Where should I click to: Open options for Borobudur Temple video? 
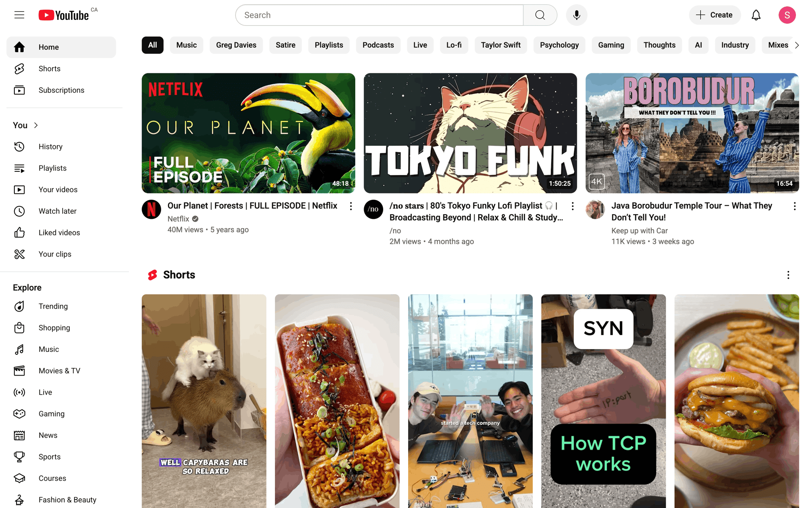pyautogui.click(x=795, y=206)
